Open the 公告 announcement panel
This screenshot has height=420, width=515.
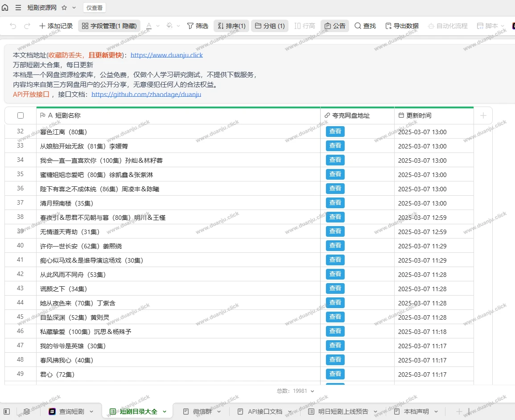coord(335,26)
